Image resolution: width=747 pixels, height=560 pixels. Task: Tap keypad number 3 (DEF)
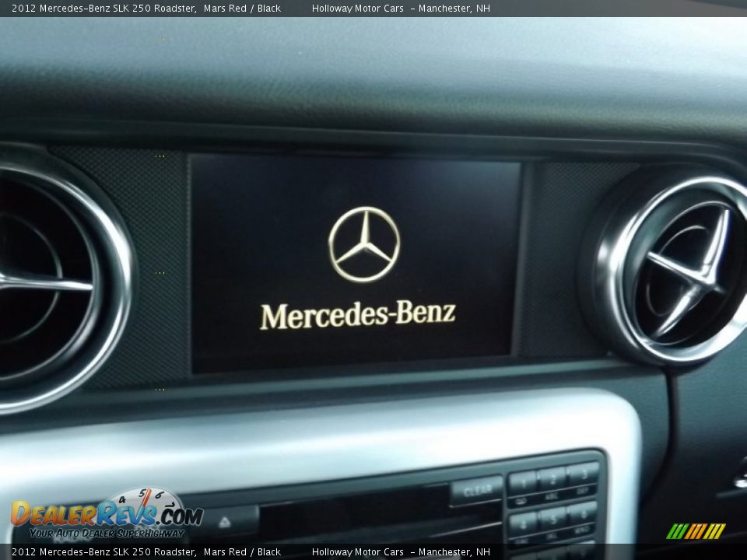[583, 475]
